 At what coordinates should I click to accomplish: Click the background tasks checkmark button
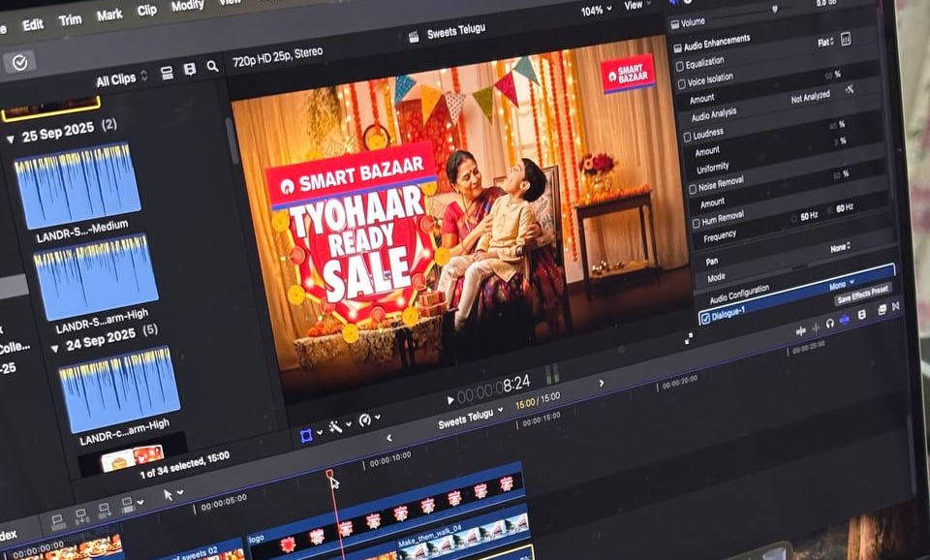click(19, 62)
